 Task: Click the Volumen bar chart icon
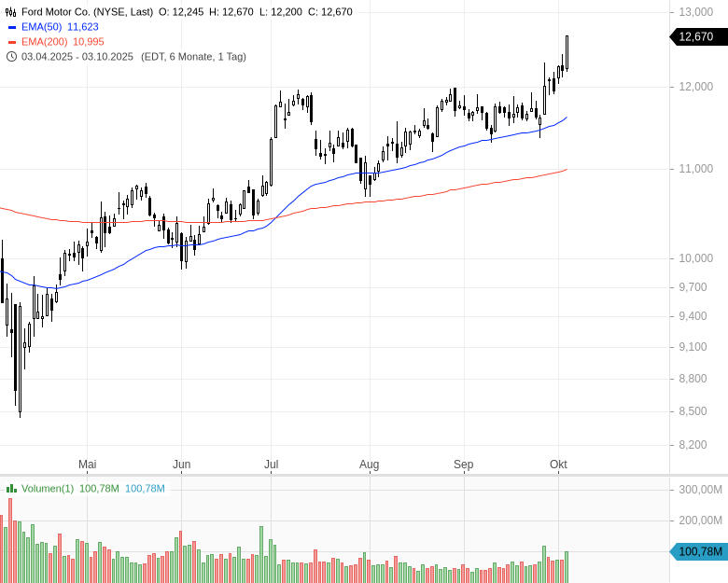click(x=11, y=489)
